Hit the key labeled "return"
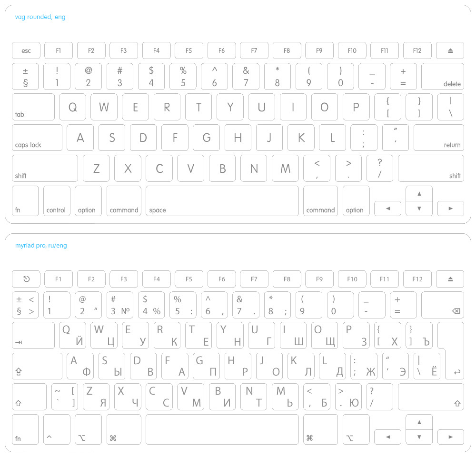The width and height of the screenshot is (476, 457). (438, 138)
